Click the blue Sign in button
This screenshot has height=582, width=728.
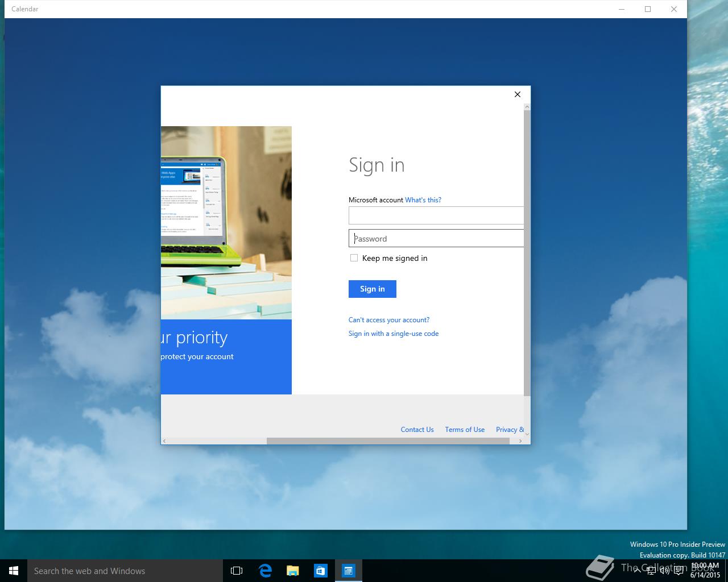click(373, 289)
